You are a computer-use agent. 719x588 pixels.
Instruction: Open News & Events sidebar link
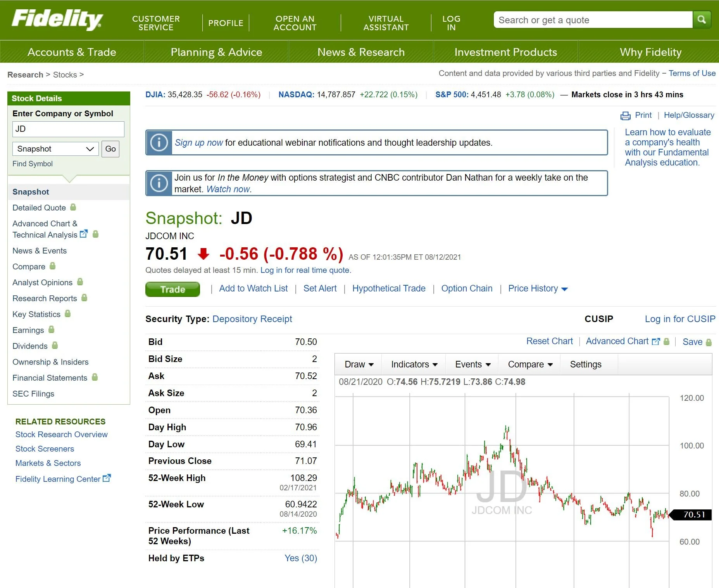click(40, 251)
